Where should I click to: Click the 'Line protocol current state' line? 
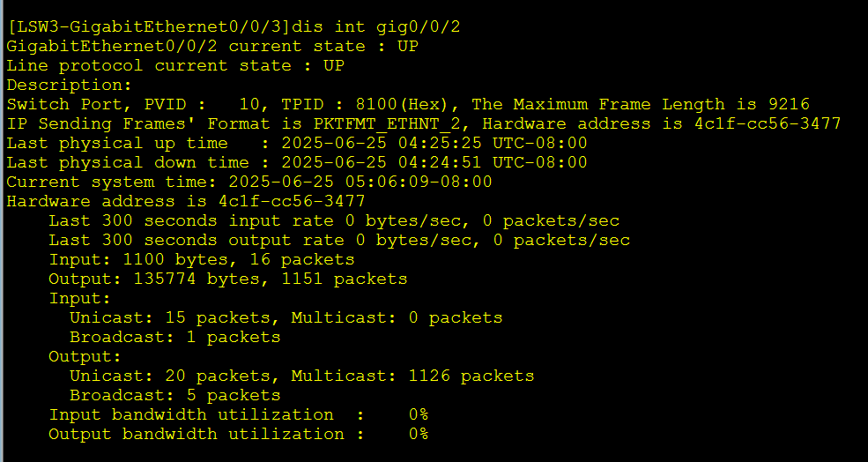[x=175, y=66]
